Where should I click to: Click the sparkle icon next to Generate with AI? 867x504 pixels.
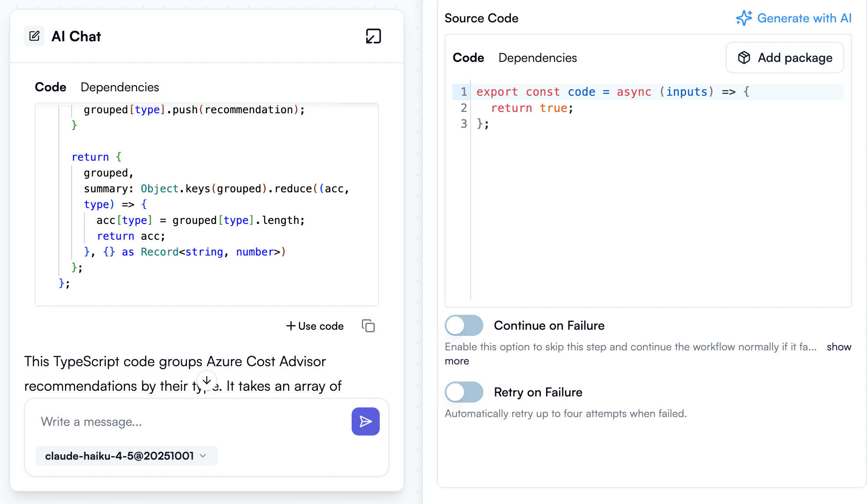click(x=744, y=18)
